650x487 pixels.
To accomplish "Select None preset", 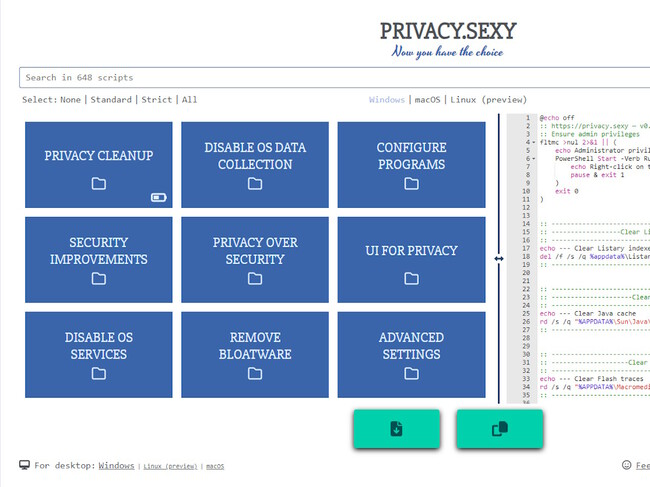I will pos(70,100).
